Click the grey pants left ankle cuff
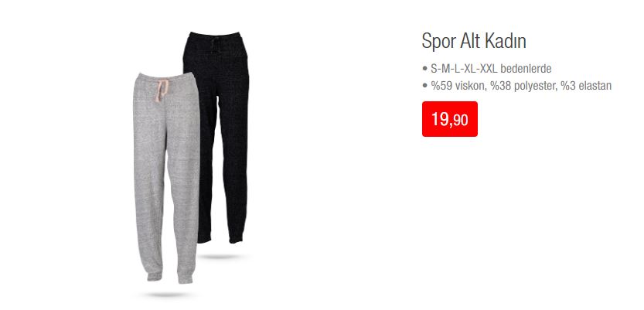Screen dimensions: 644x310 tap(155, 276)
